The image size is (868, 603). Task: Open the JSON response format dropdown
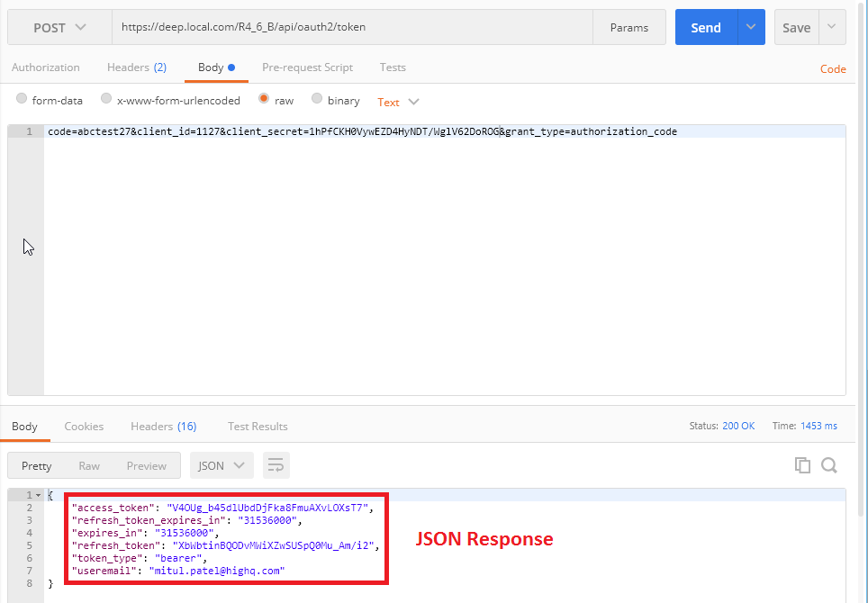222,465
